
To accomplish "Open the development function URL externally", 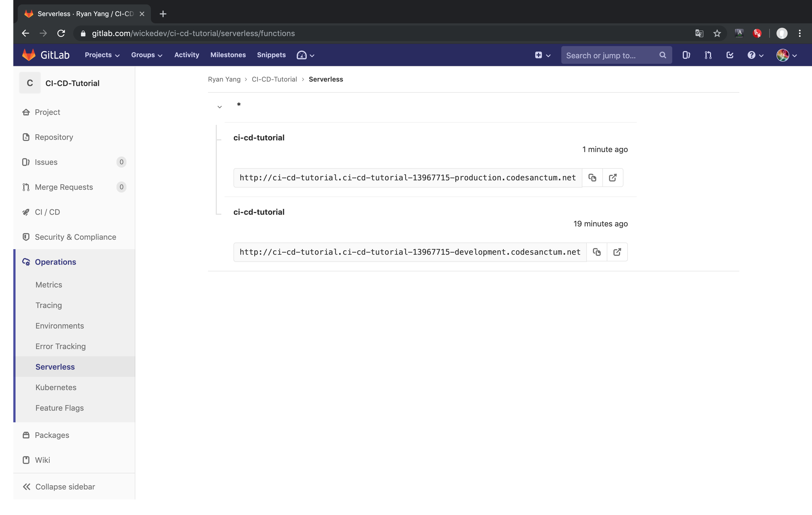I will tap(617, 252).
